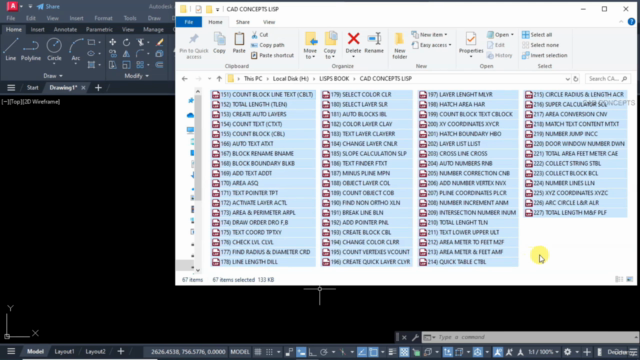Toggle MODEL space button in status bar
The width and height of the screenshot is (640, 360).
click(240, 352)
